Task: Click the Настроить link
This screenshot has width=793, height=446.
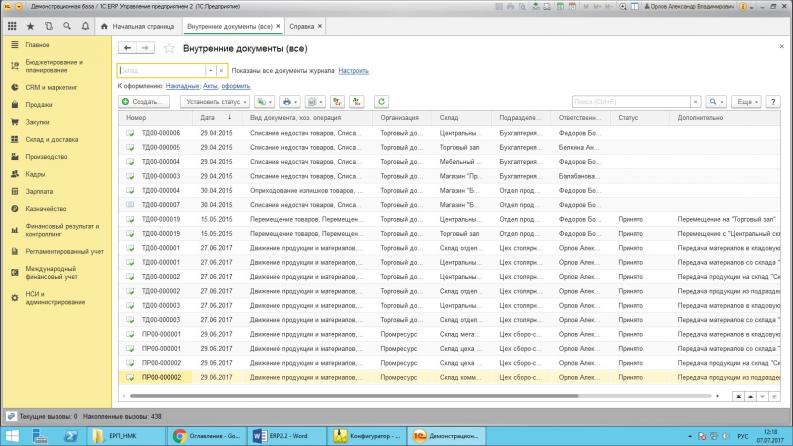Action: 353,71
